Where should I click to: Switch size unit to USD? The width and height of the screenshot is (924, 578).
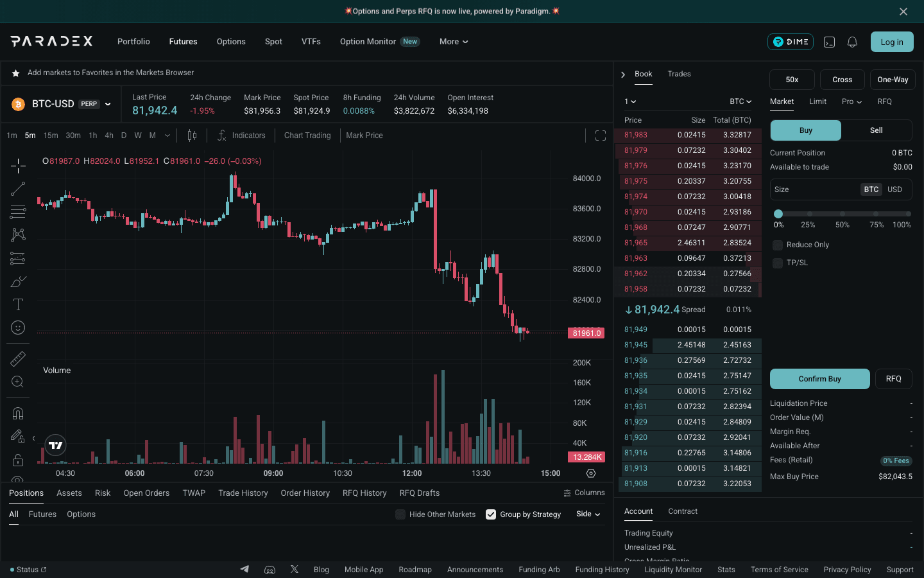(x=894, y=189)
